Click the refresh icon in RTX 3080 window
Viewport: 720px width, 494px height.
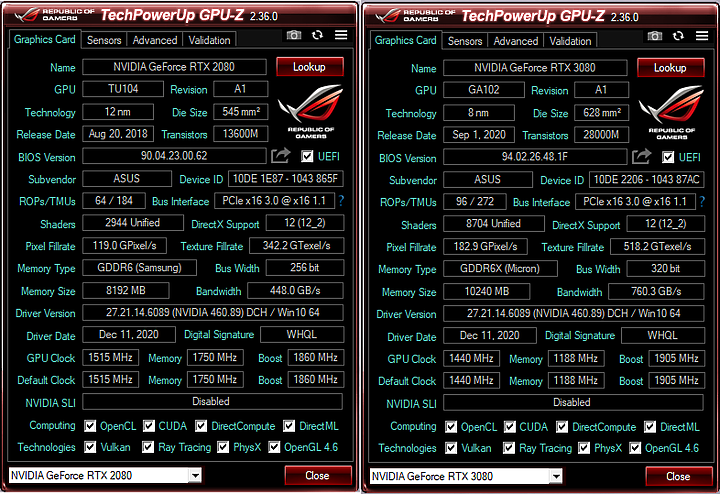pos(678,36)
